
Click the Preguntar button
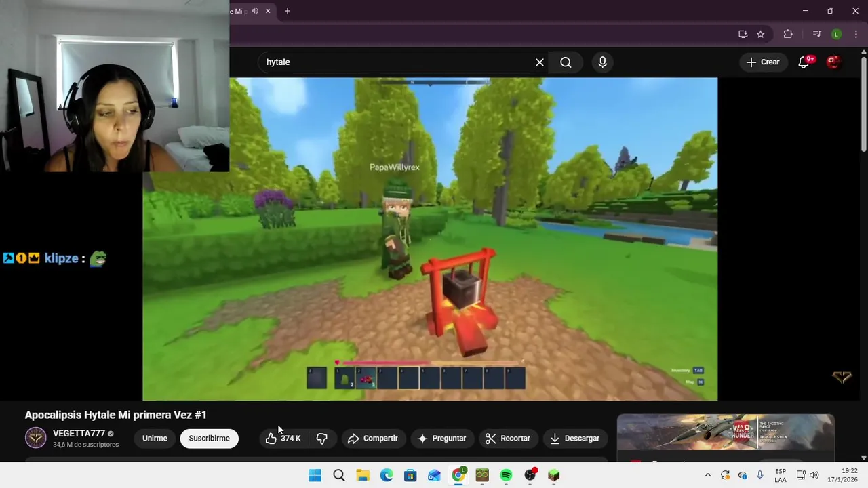442,439
